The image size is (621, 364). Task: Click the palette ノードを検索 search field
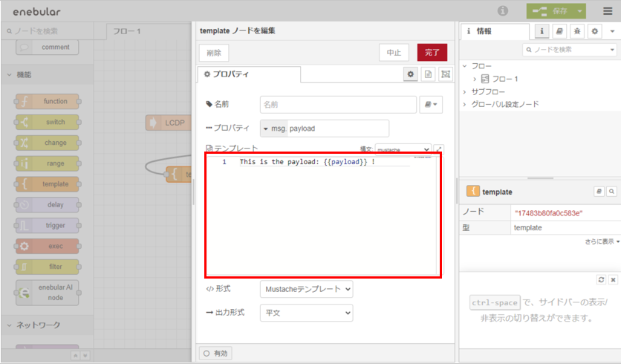point(48,31)
